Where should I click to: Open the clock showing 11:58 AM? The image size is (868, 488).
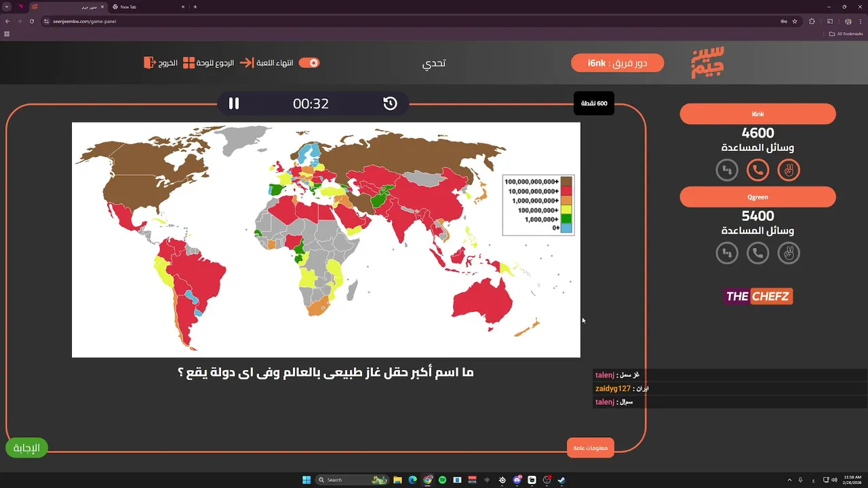click(x=851, y=480)
